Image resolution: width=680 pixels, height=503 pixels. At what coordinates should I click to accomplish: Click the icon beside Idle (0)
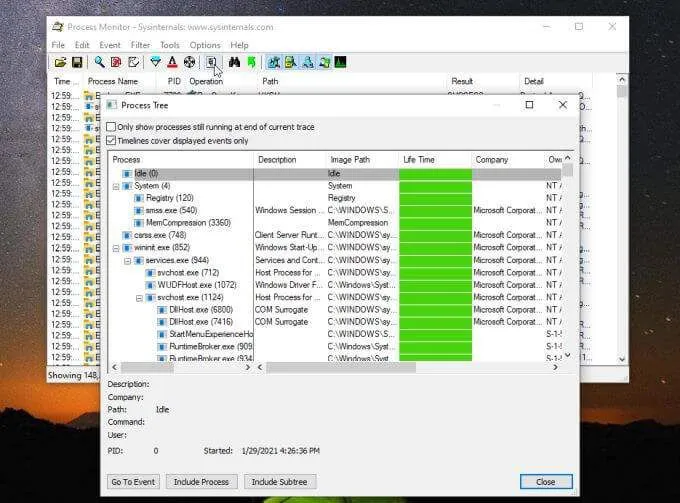coord(127,174)
